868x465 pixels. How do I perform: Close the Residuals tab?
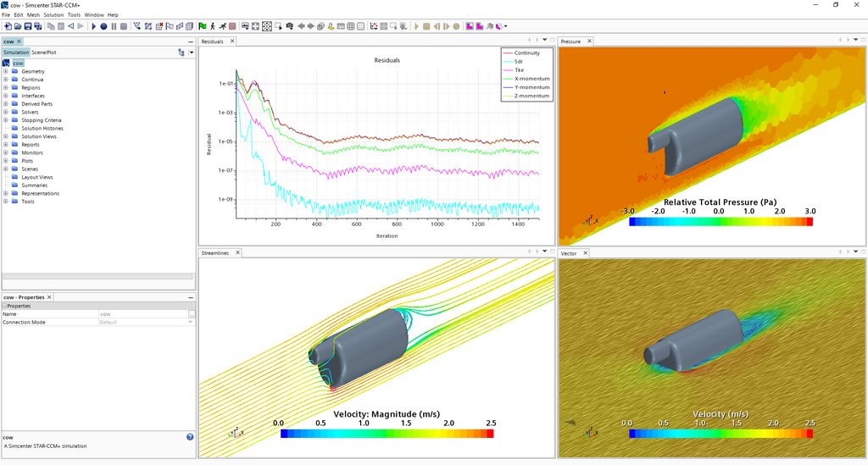click(233, 41)
